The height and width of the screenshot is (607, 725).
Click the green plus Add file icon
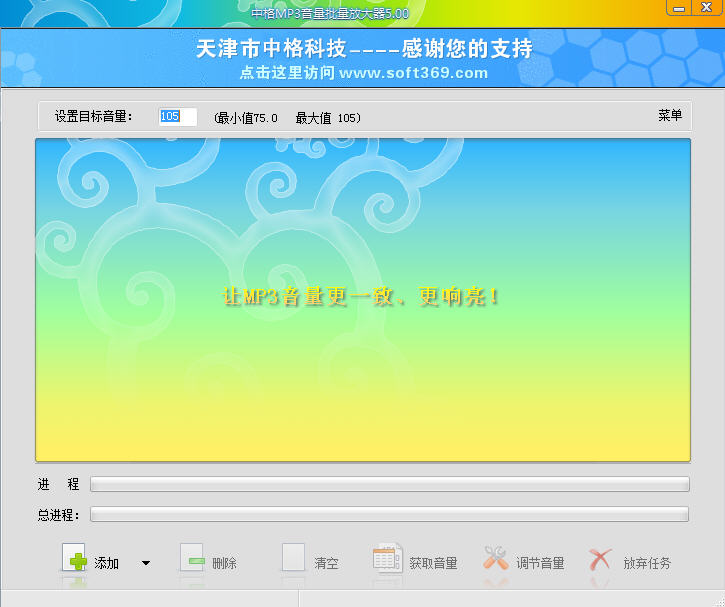(74, 558)
